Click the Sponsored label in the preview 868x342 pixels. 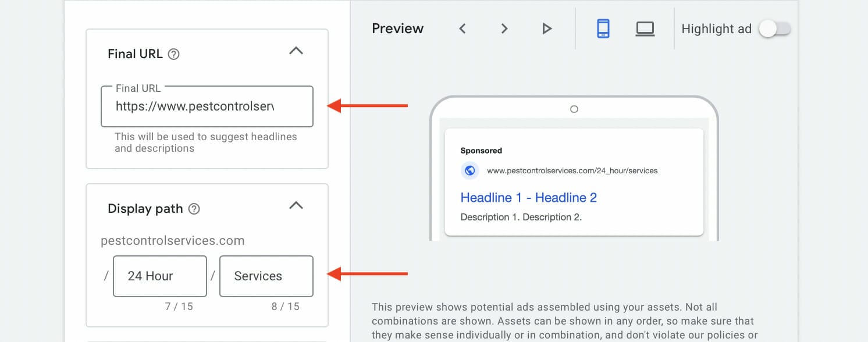point(481,150)
